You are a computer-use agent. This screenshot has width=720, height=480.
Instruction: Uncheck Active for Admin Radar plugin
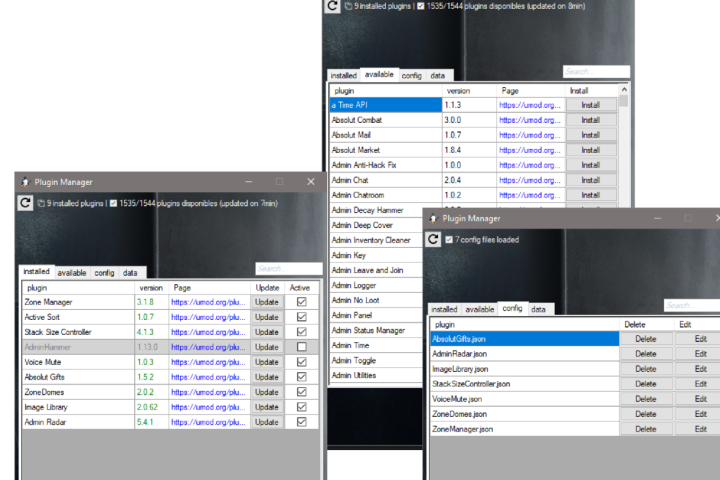[301, 422]
